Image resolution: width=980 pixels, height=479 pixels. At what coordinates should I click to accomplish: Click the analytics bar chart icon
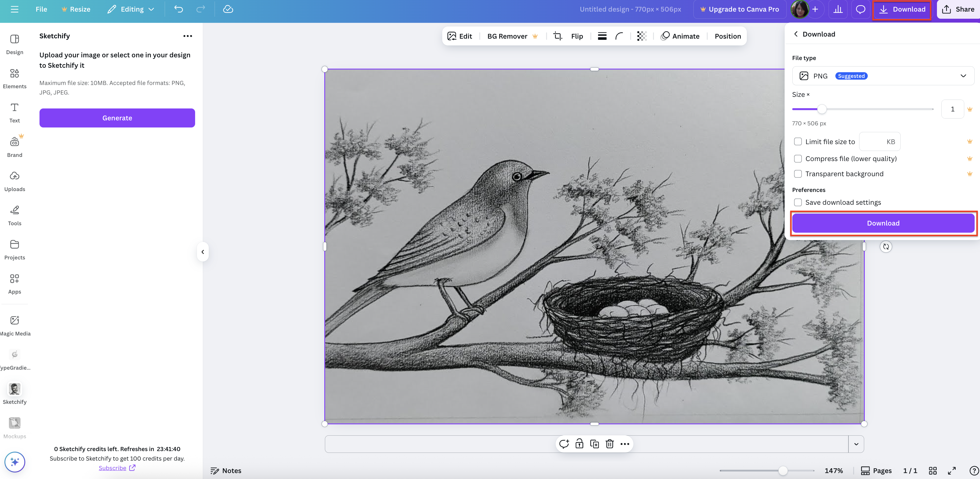pos(838,9)
